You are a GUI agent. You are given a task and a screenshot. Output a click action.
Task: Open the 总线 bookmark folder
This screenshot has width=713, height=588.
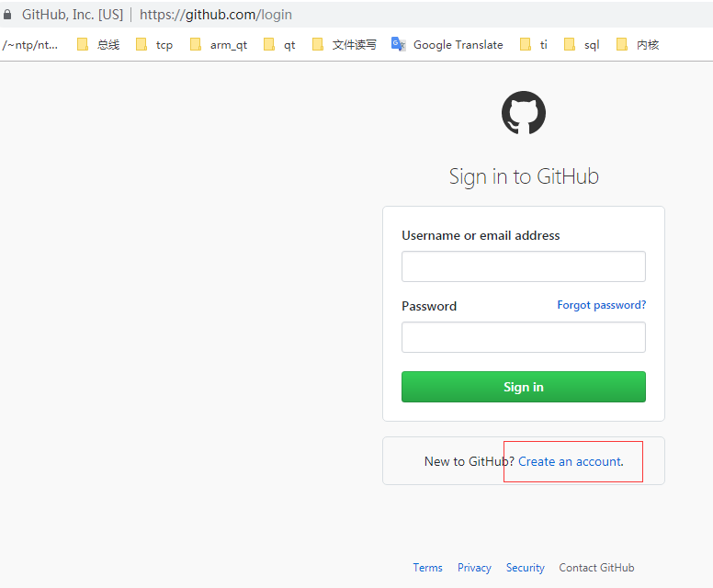point(98,45)
